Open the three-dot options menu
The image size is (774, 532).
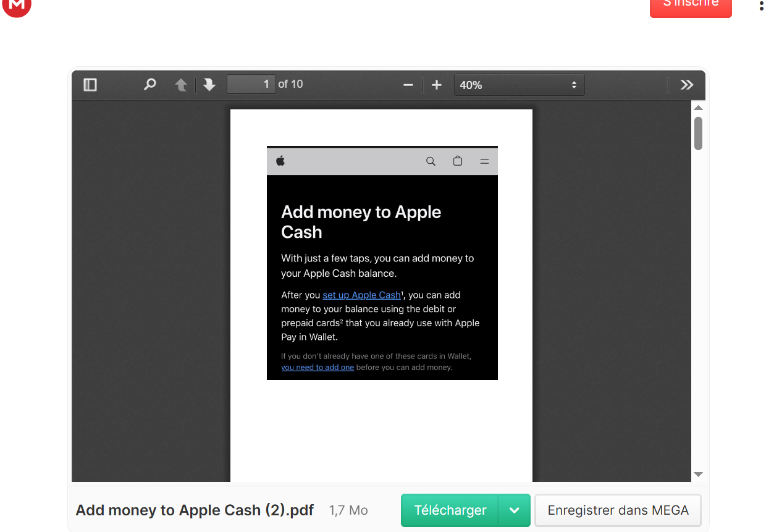point(761,6)
